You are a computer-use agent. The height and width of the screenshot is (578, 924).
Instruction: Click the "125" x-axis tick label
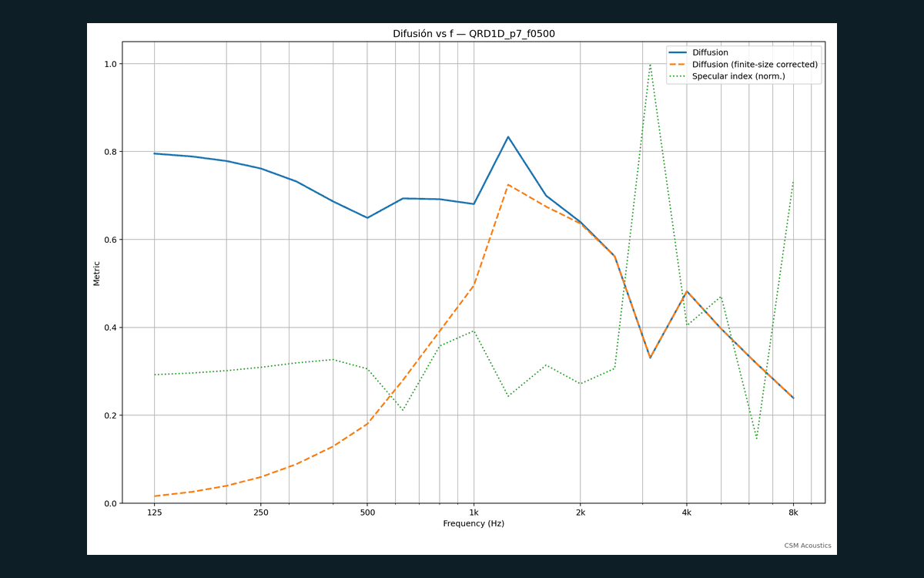click(155, 512)
